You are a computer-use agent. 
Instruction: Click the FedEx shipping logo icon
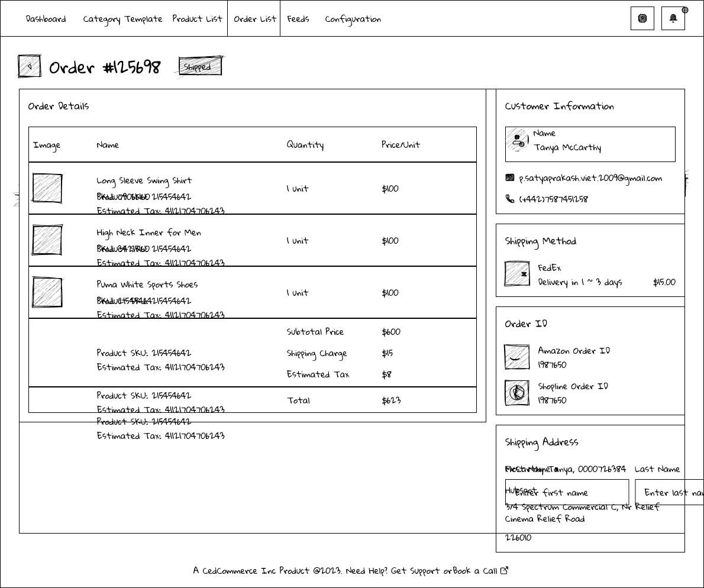(x=517, y=273)
